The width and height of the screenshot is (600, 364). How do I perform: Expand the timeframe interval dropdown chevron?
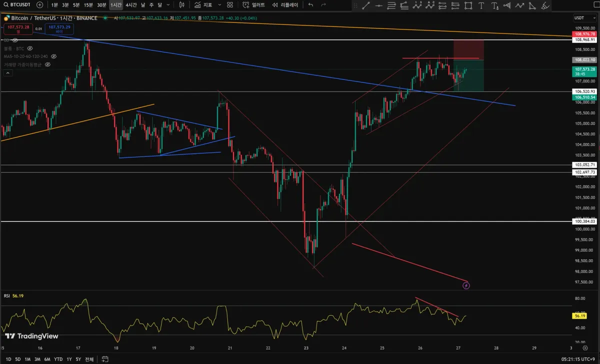pyautogui.click(x=168, y=5)
